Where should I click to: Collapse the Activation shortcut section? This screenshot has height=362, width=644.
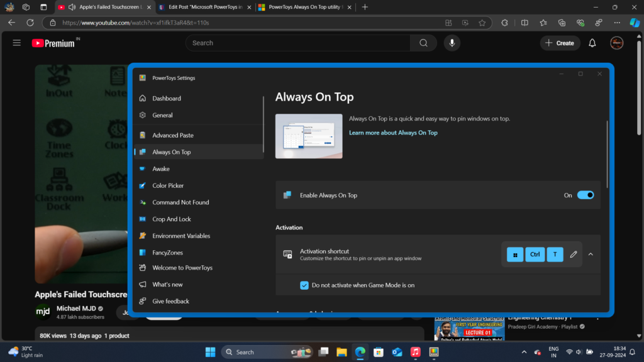[591, 255]
